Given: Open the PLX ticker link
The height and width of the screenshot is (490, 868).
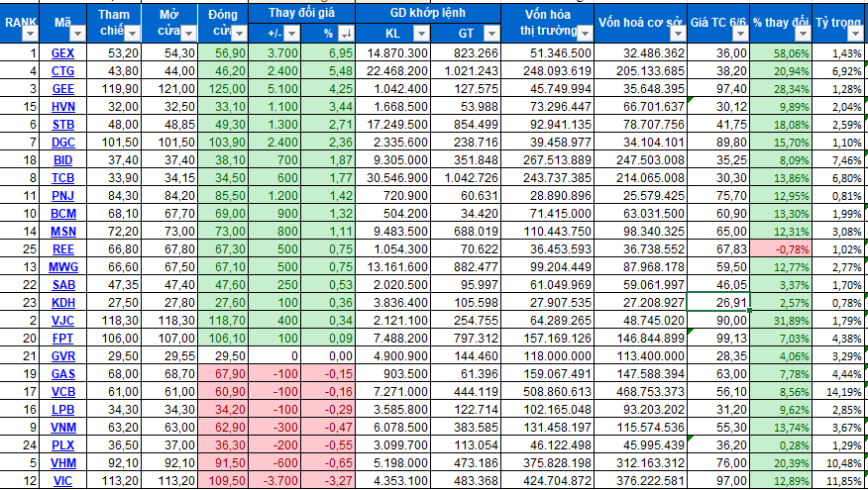Looking at the screenshot, I should tap(62, 445).
